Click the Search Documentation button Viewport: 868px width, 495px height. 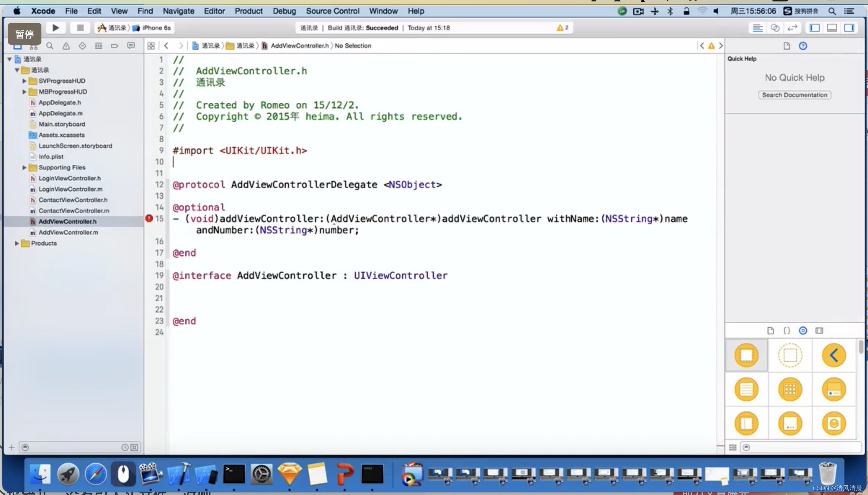pos(795,95)
